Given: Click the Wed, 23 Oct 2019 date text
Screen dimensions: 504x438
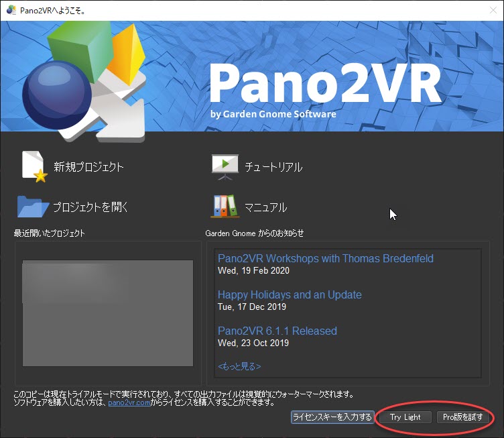Looking at the screenshot, I should pos(253,343).
